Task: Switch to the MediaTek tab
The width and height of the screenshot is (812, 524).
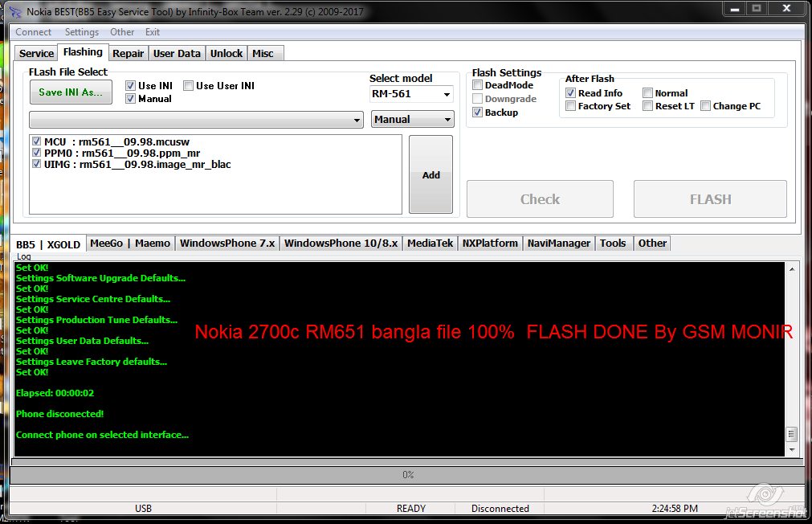Action: (430, 243)
